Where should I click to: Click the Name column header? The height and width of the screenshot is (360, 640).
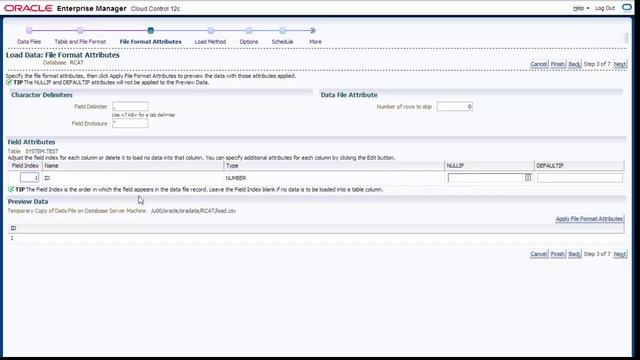(x=133, y=166)
